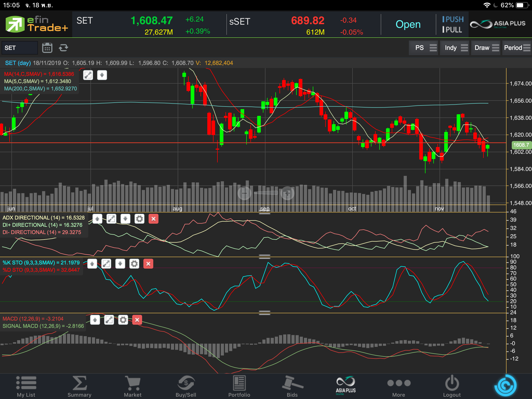
Task: Open the Period dropdown menu
Action: pyautogui.click(x=516, y=48)
